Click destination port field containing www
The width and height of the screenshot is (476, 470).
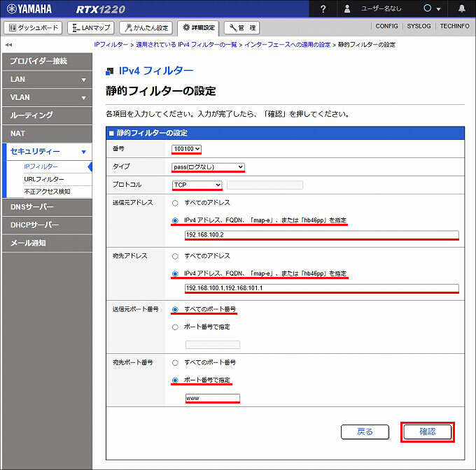click(x=213, y=398)
